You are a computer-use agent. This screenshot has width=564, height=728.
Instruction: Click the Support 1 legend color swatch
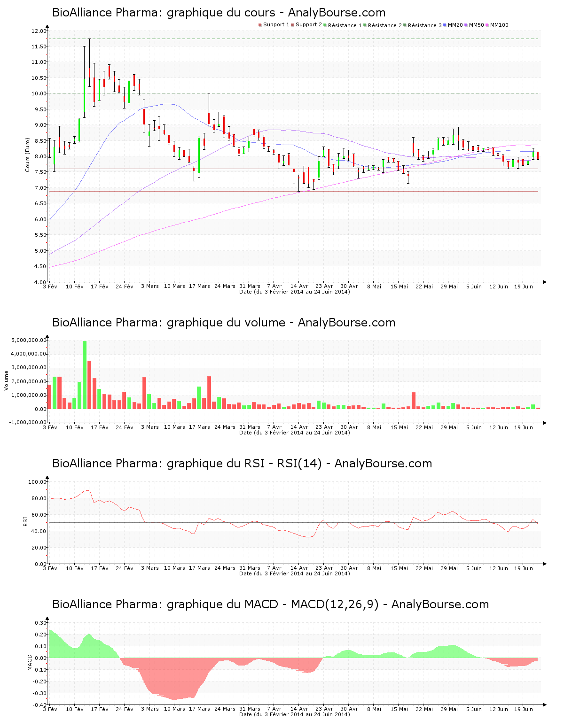[260, 25]
